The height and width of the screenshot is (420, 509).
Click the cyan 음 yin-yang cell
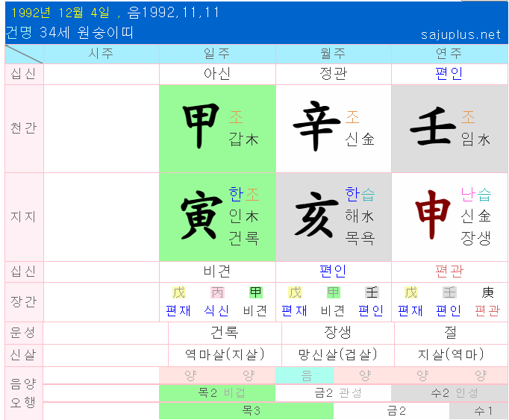coord(305,375)
